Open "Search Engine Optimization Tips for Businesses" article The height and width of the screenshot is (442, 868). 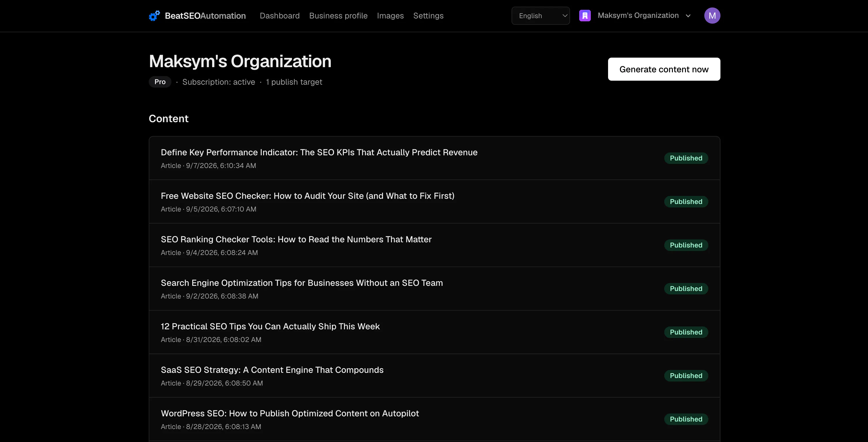tap(301, 283)
